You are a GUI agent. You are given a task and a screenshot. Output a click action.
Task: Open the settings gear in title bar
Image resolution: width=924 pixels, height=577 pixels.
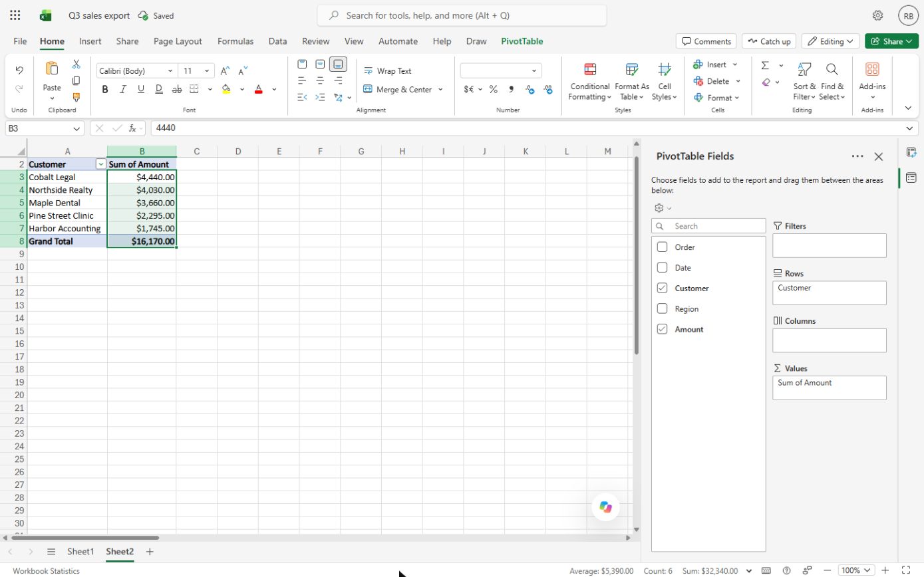click(x=877, y=15)
